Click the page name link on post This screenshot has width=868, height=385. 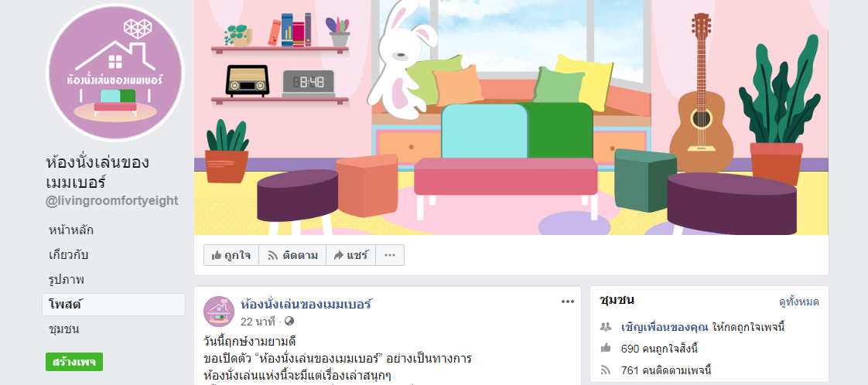tap(306, 305)
